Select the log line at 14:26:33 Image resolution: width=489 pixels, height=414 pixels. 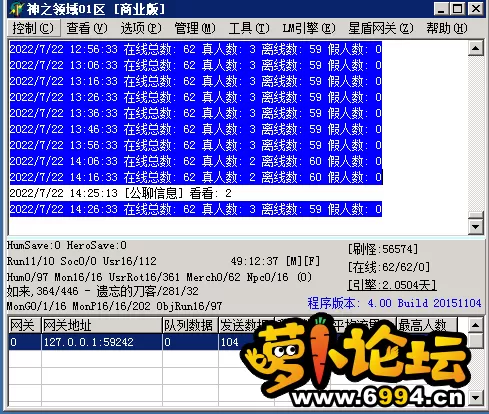(x=196, y=209)
